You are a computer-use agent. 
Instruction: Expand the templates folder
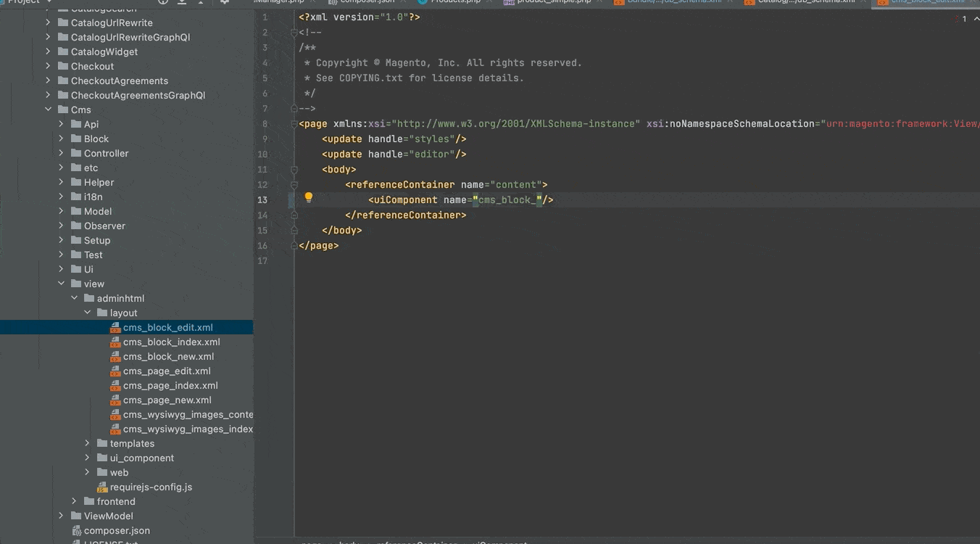point(88,444)
